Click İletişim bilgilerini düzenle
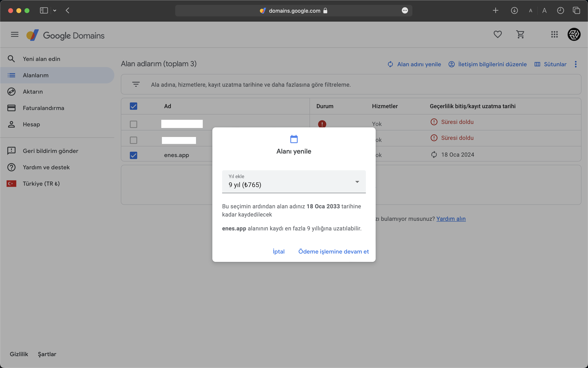This screenshot has height=368, width=588. coord(487,64)
